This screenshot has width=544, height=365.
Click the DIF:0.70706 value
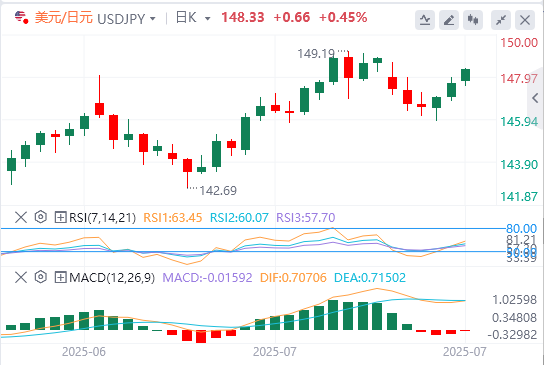(x=293, y=278)
